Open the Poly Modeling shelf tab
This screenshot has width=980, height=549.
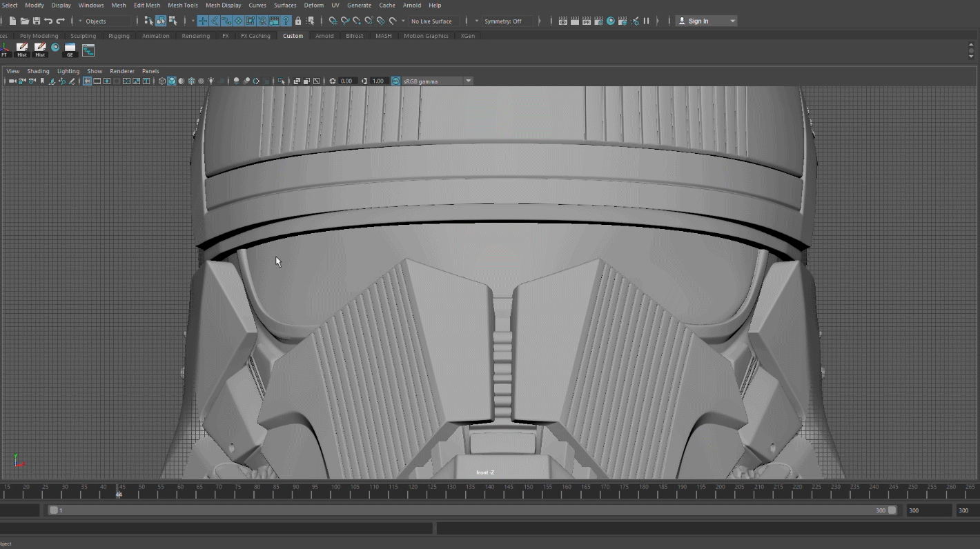click(x=39, y=36)
